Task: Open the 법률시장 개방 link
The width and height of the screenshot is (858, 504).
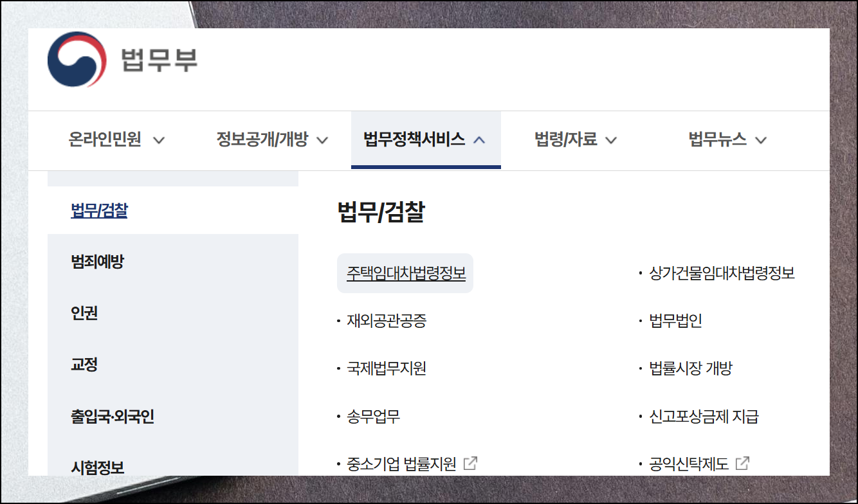Action: point(691,368)
